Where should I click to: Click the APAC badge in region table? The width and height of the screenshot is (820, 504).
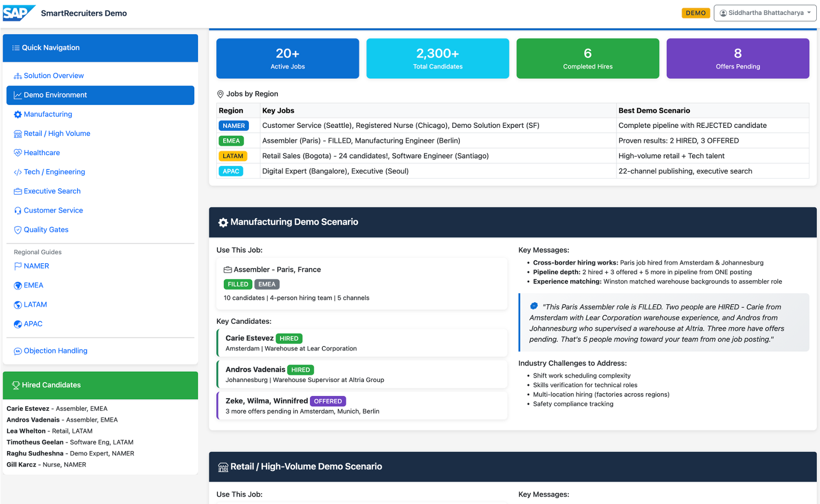pos(231,171)
